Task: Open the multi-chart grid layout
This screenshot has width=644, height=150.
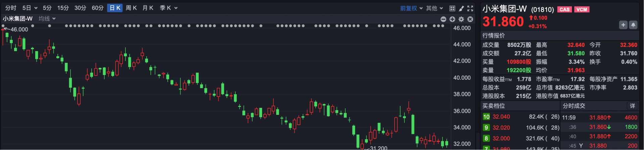Action: point(452,8)
